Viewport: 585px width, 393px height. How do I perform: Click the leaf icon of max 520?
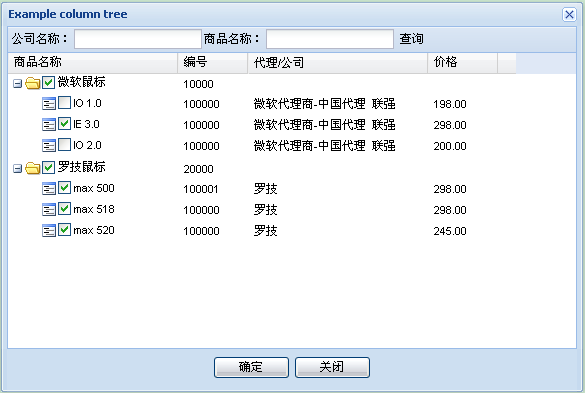click(49, 231)
